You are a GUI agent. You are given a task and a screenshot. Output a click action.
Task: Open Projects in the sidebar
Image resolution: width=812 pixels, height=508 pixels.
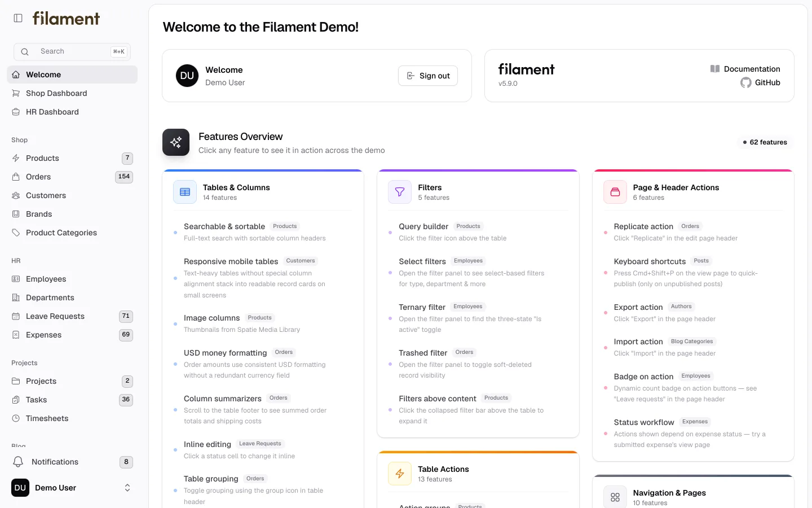click(72, 381)
